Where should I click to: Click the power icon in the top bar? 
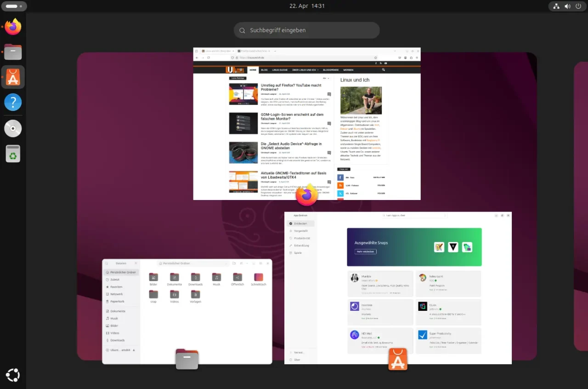pos(578,6)
